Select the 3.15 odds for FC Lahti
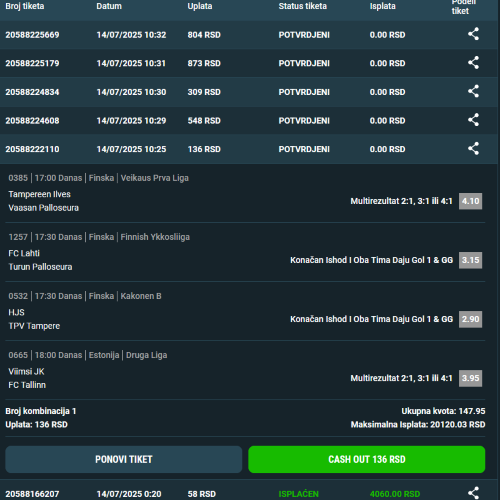The height and width of the screenshot is (500, 500). pos(470,260)
